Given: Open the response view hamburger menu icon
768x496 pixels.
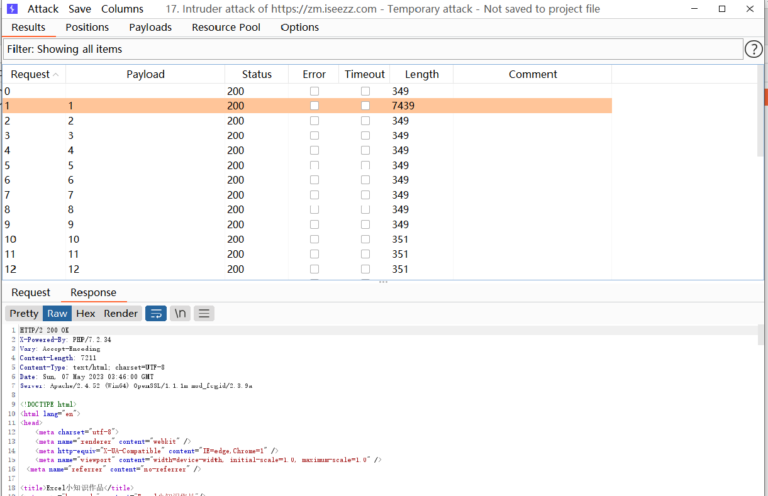Looking at the screenshot, I should pos(204,313).
